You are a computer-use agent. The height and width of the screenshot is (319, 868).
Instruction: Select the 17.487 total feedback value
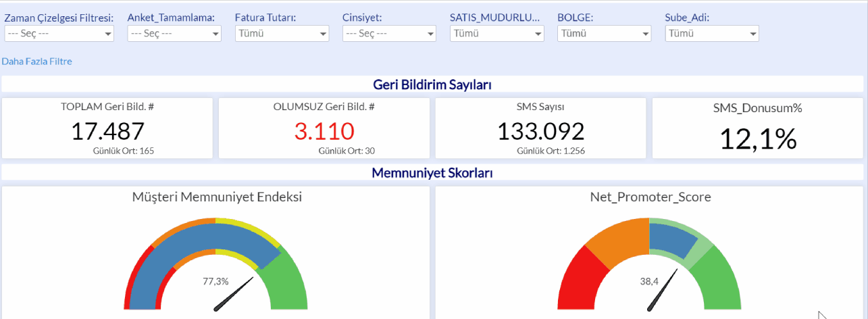pos(108,131)
